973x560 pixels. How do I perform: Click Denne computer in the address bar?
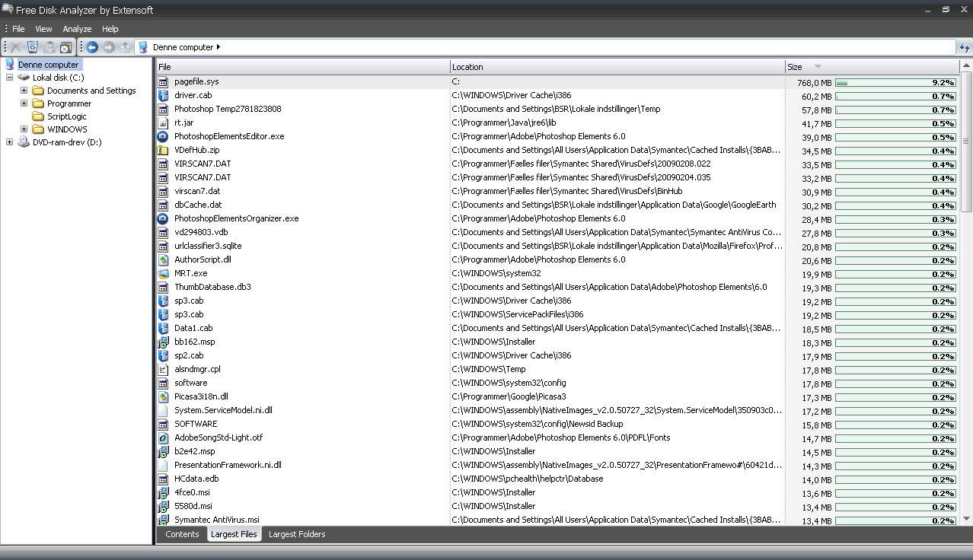(x=183, y=47)
